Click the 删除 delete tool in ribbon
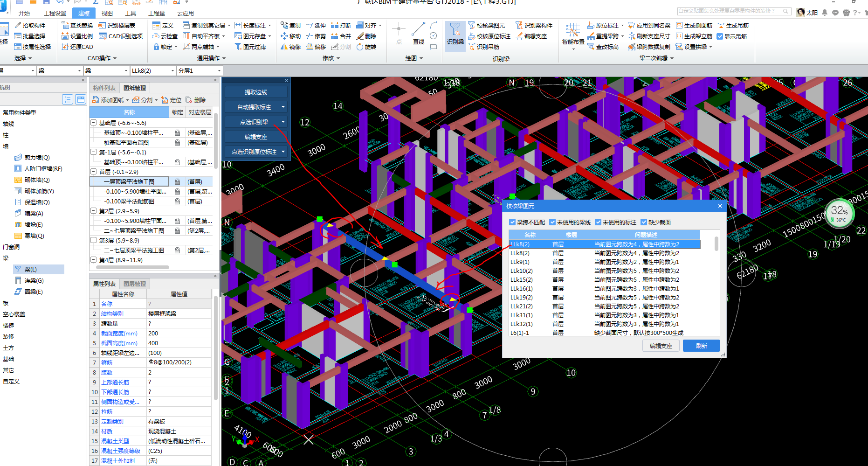The width and height of the screenshot is (868, 466). [366, 36]
